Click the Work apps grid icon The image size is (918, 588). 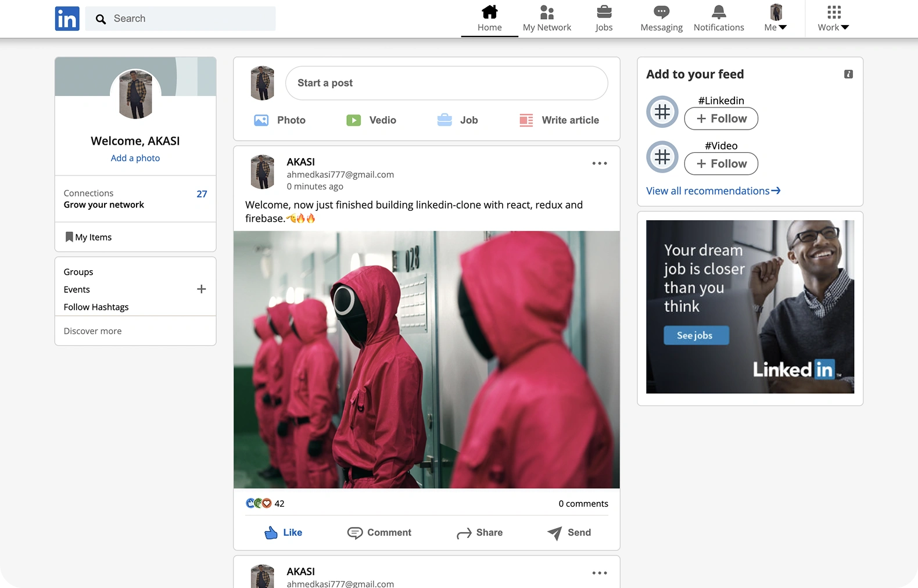point(834,12)
